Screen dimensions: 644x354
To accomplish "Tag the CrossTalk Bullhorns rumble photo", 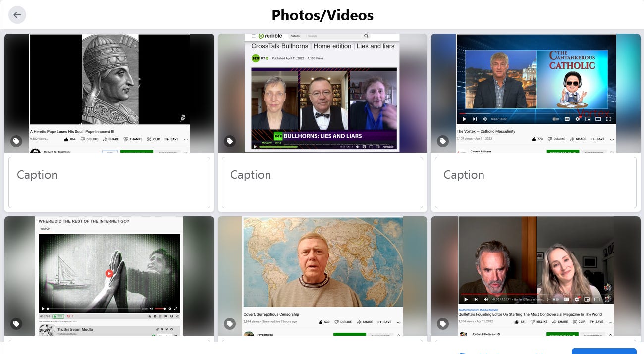I will pyautogui.click(x=230, y=141).
